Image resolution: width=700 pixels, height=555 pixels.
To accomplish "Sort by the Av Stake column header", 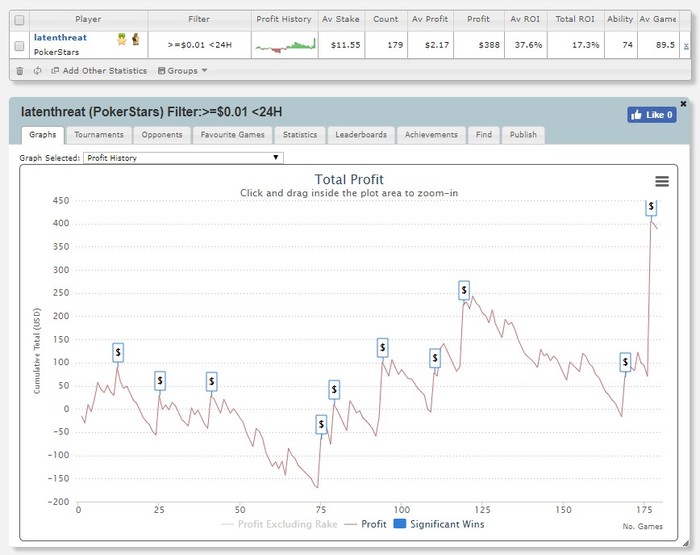I will [x=341, y=19].
